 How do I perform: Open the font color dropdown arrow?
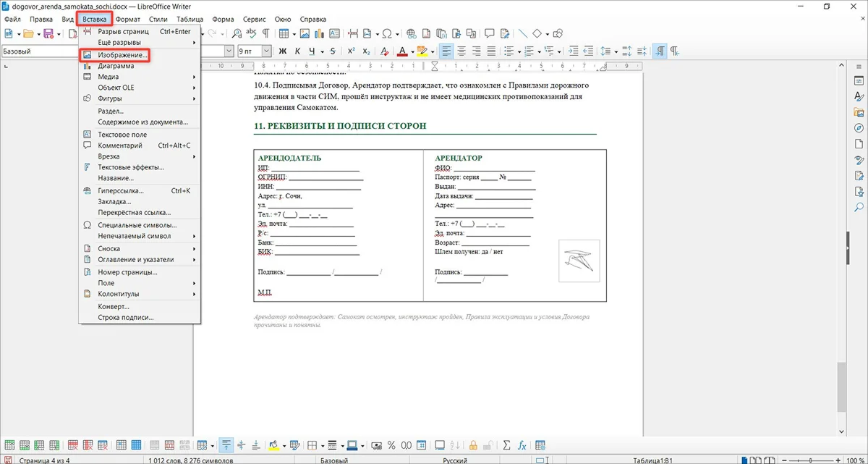tap(412, 51)
